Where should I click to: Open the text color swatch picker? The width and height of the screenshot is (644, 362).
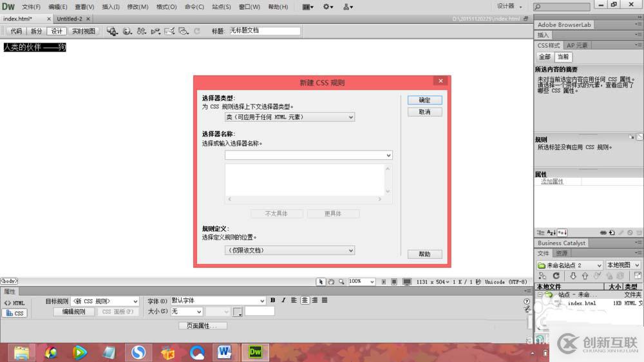tap(238, 312)
